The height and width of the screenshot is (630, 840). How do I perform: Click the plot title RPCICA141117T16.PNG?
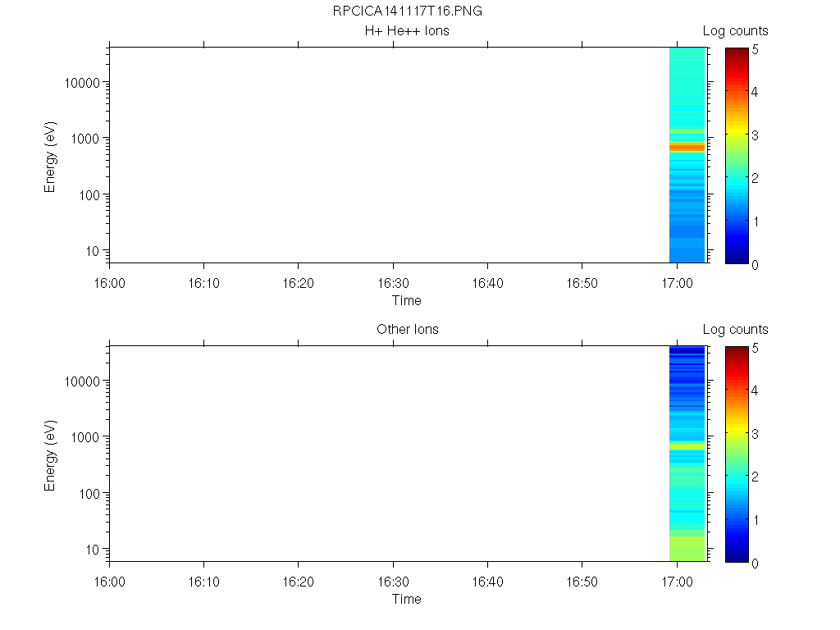click(407, 11)
